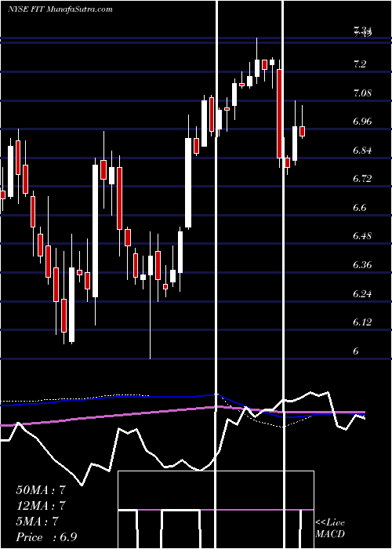Click the Price : 6.9 readout
Image resolution: width=392 pixels, height=549 pixels.
click(x=46, y=537)
